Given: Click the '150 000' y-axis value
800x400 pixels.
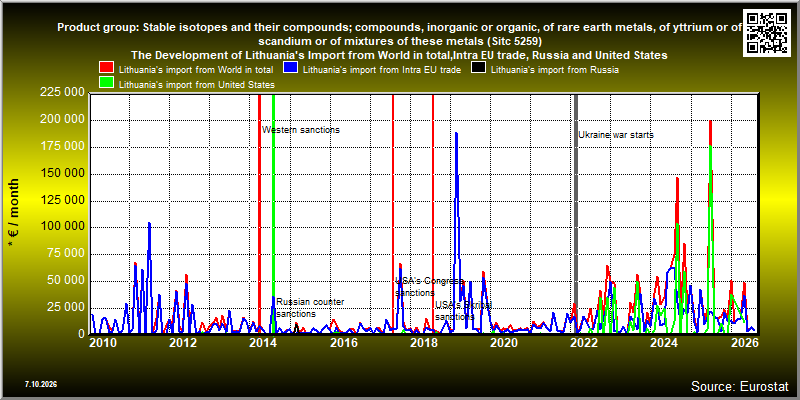Looking at the screenshot, I should 61,173.
